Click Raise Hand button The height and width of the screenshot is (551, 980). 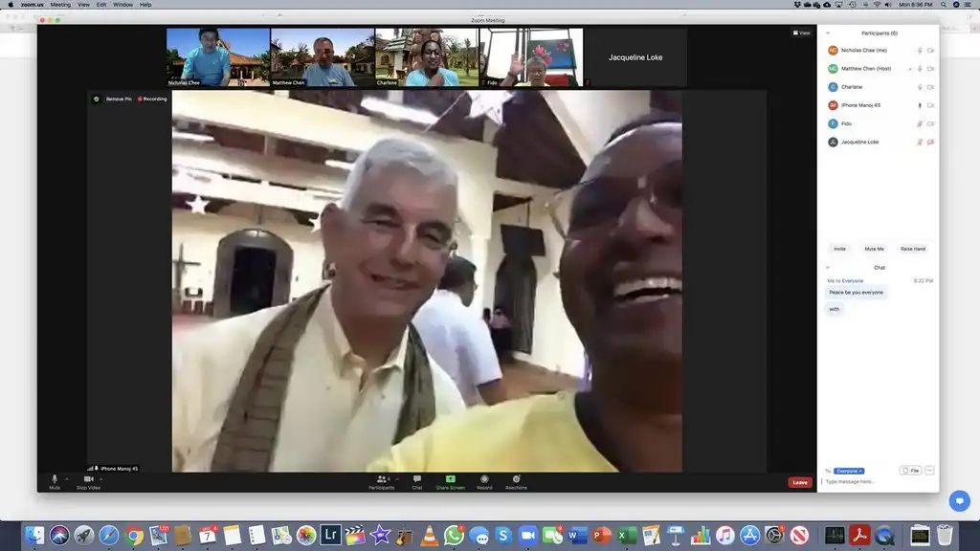click(x=912, y=249)
